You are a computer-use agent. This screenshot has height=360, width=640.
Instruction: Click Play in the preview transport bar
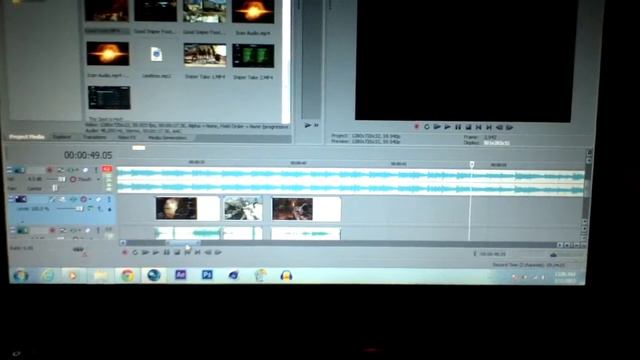448,127
